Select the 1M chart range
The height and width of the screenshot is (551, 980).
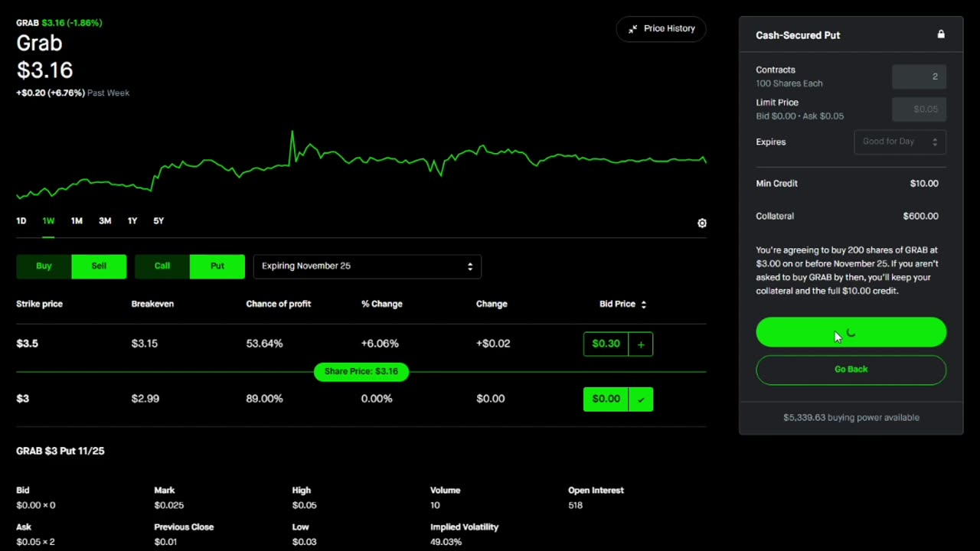click(x=77, y=221)
